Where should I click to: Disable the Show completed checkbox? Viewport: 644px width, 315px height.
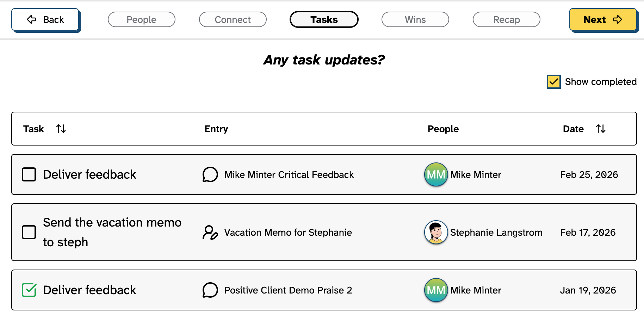point(553,81)
